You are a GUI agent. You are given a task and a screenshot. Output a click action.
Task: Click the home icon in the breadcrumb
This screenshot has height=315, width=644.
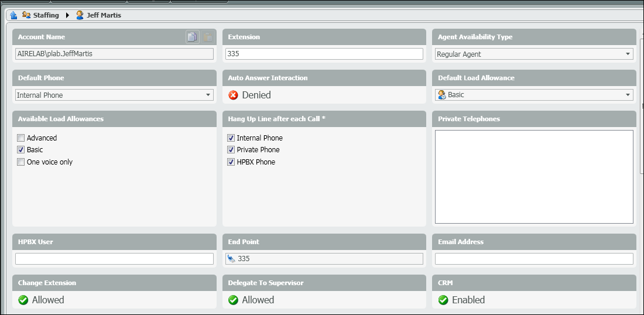(13, 15)
